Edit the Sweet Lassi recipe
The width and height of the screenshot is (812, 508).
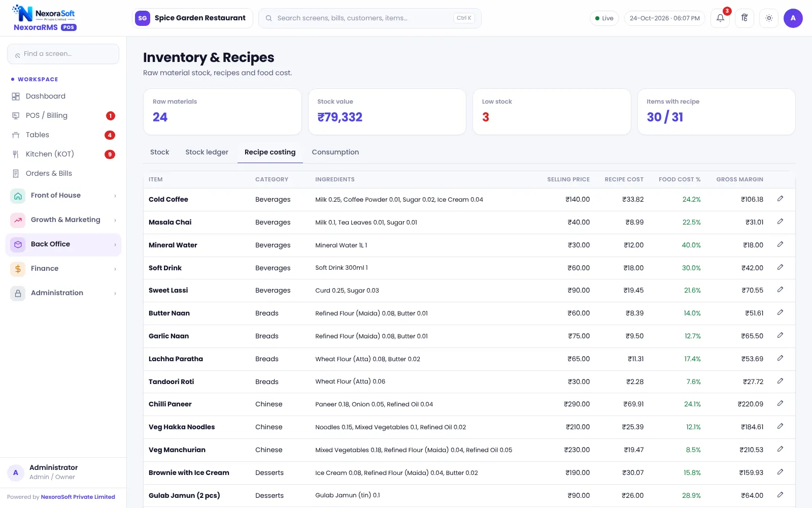[780, 290]
